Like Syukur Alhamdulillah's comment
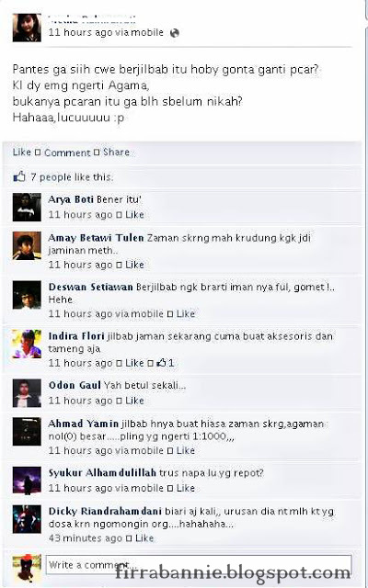Screen dimensions: 368x588 186,488
